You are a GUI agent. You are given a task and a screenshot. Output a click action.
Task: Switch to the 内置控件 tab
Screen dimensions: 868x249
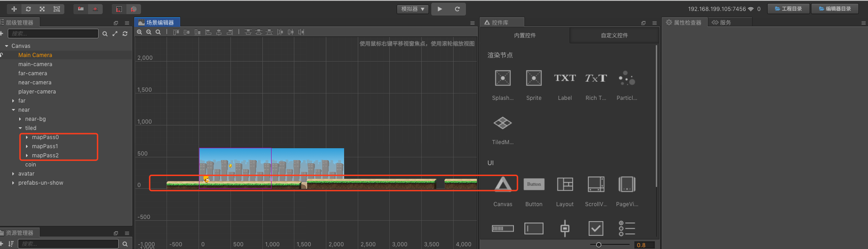(525, 36)
